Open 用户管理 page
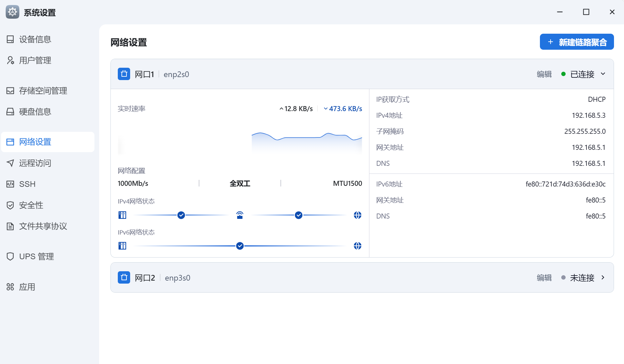Viewport: 624px width, 364px height. [x=48, y=60]
